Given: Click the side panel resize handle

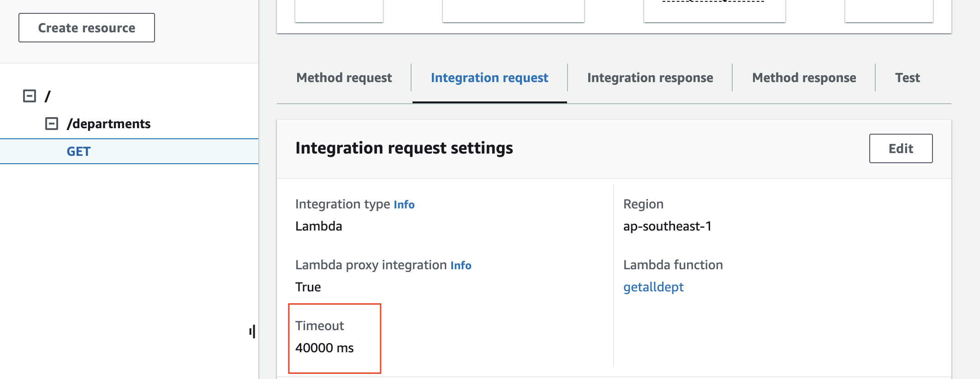Looking at the screenshot, I should [x=252, y=331].
